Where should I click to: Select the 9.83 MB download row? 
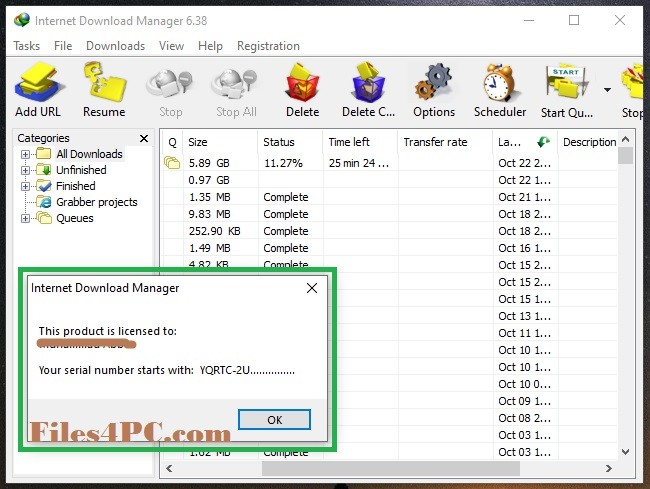(x=390, y=214)
